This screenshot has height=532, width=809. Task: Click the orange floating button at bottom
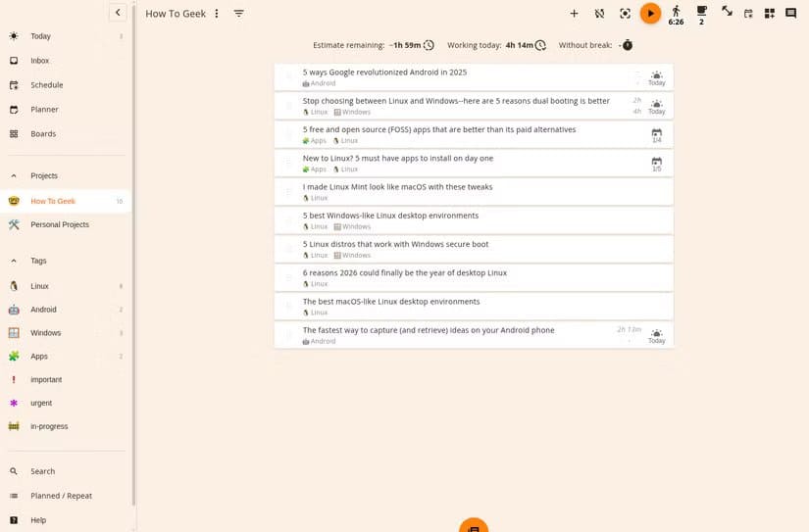(x=474, y=526)
